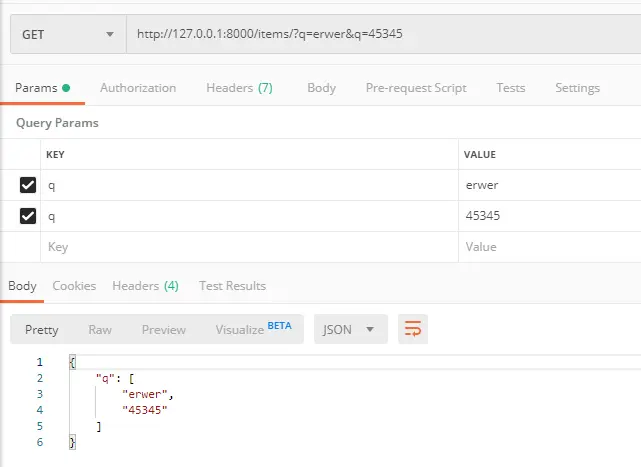Viewport: 641px width, 467px height.
Task: Click line number 6 in response gutter
Action: click(x=40, y=442)
